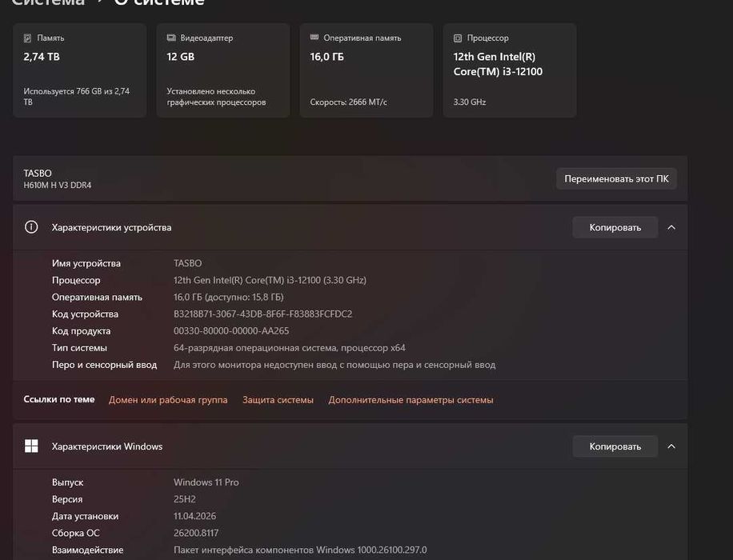
Task: Click the OS build 26200.8117
Action: [x=196, y=533]
